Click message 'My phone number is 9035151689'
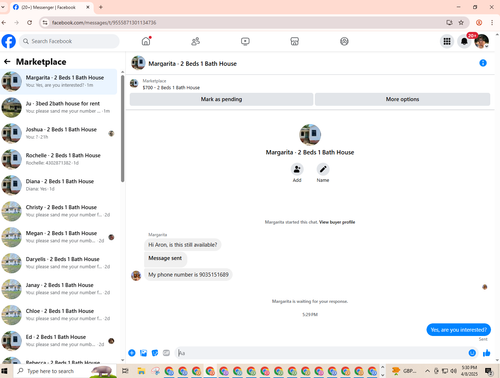 [188, 275]
